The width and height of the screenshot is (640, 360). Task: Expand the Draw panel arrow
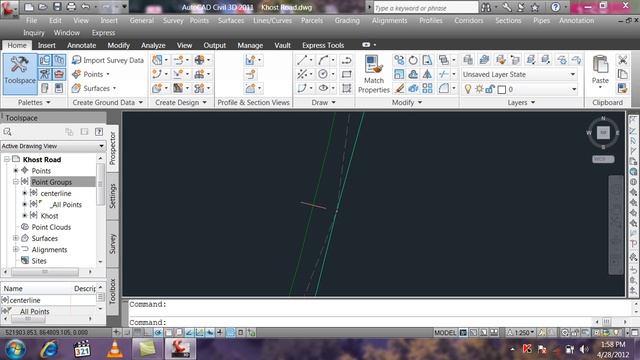(333, 102)
